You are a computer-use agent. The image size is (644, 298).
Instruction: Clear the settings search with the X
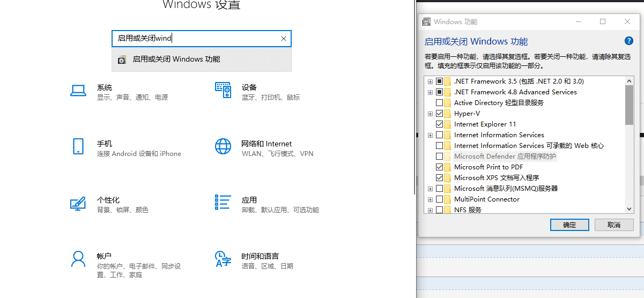click(x=284, y=39)
